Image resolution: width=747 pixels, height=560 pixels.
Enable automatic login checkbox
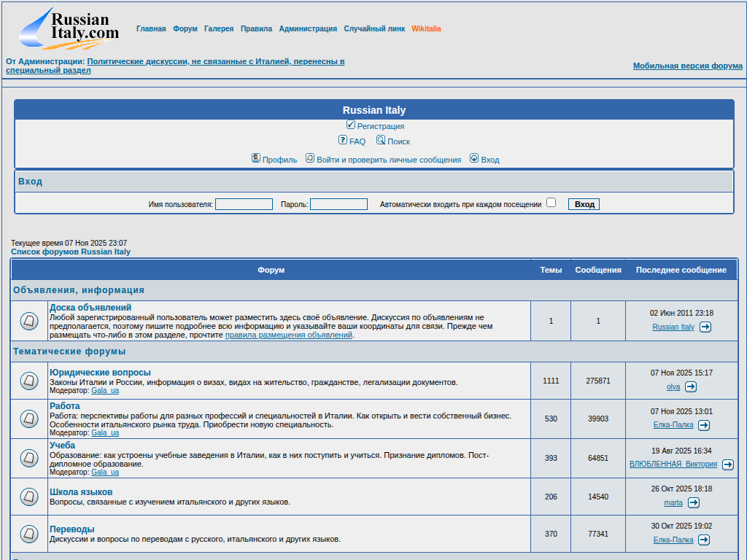(x=551, y=203)
